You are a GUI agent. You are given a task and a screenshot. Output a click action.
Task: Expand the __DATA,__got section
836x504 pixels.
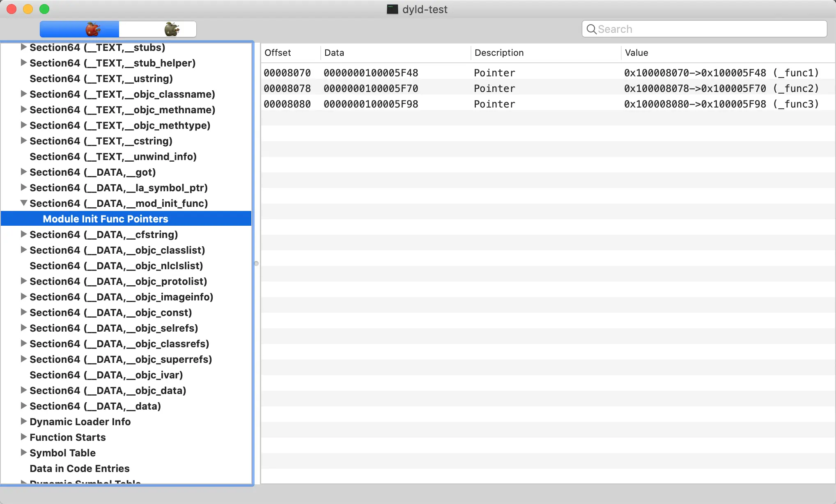24,172
